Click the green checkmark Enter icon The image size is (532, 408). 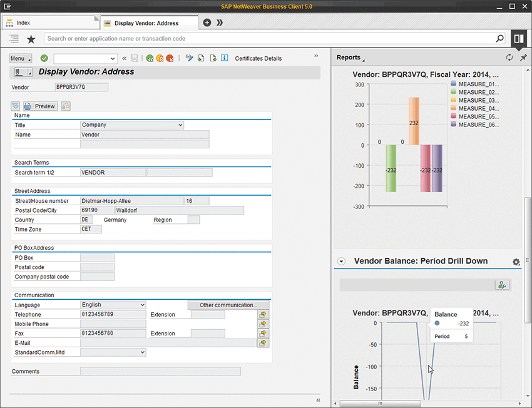click(x=44, y=58)
